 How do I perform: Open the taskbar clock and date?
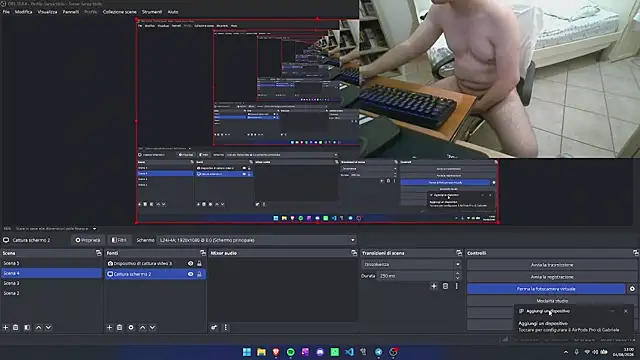(x=623, y=352)
